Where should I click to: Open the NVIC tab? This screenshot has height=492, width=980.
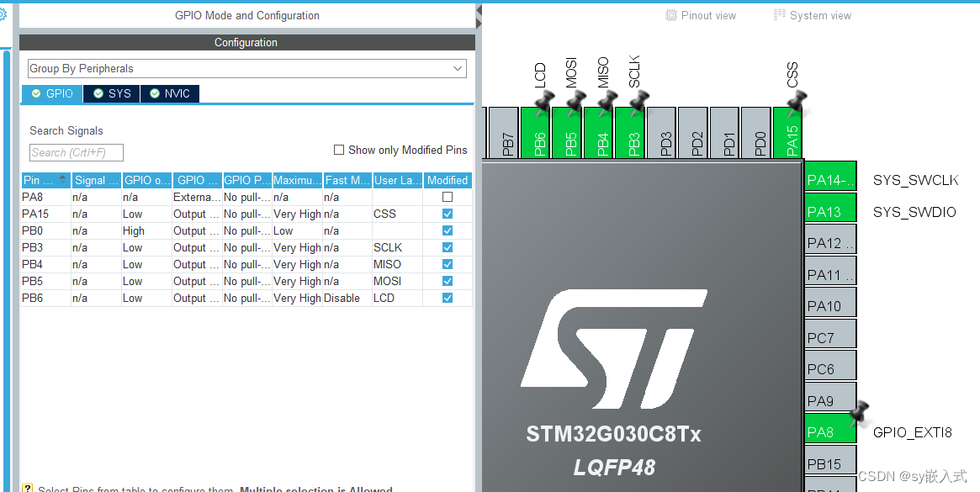[170, 93]
